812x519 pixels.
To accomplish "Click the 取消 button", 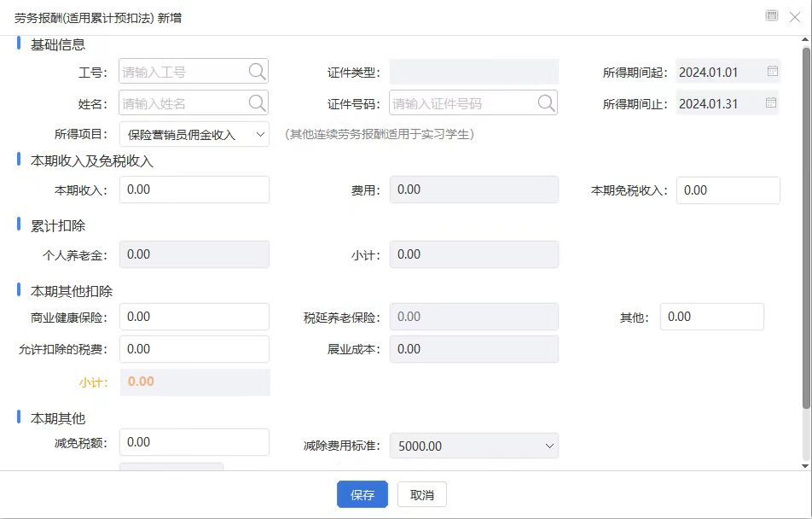I will coord(420,493).
